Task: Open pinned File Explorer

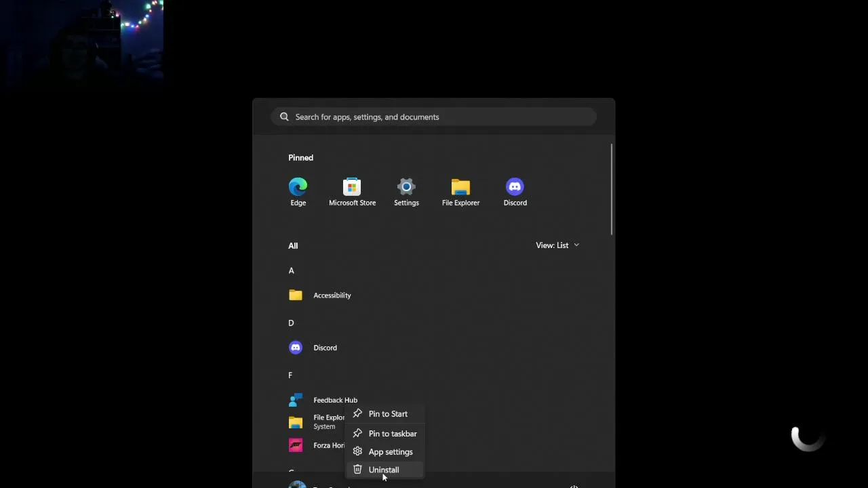Action: point(460,192)
